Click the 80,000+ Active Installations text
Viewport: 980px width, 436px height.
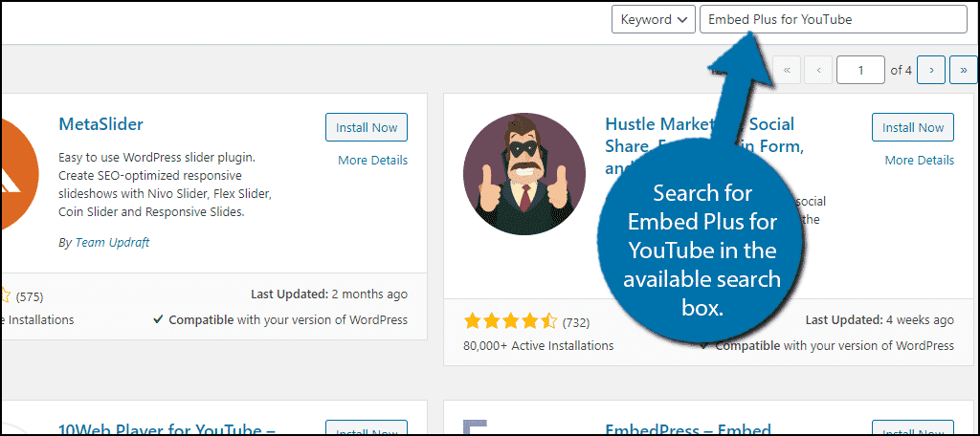[x=538, y=345]
